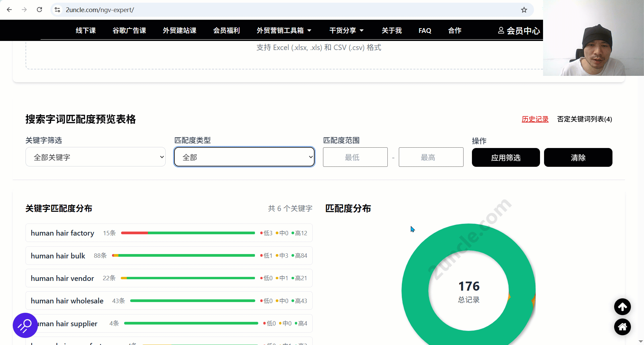Click the 会员中心 user icon

pyautogui.click(x=501, y=31)
